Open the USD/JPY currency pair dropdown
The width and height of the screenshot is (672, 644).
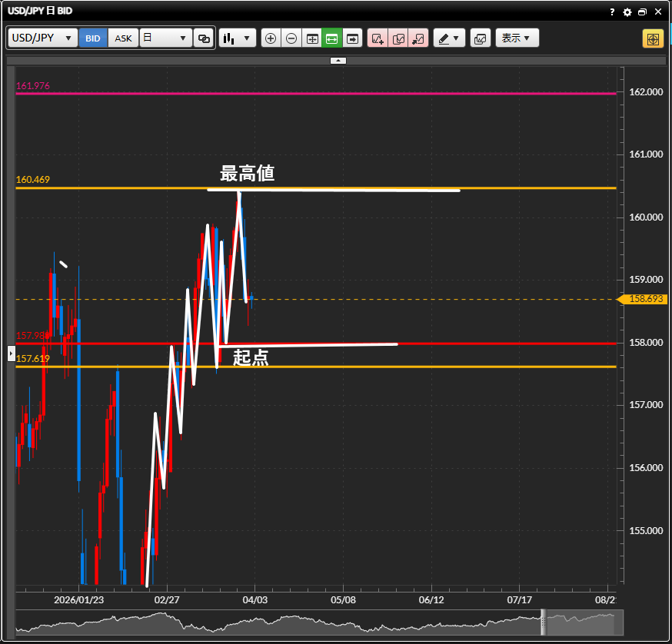click(x=43, y=38)
